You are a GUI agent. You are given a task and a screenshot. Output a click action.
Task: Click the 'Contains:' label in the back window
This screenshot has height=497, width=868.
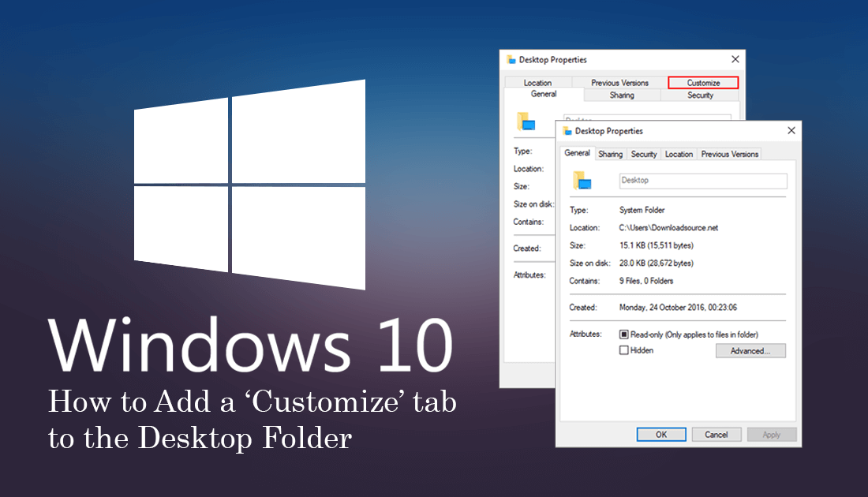(x=528, y=222)
